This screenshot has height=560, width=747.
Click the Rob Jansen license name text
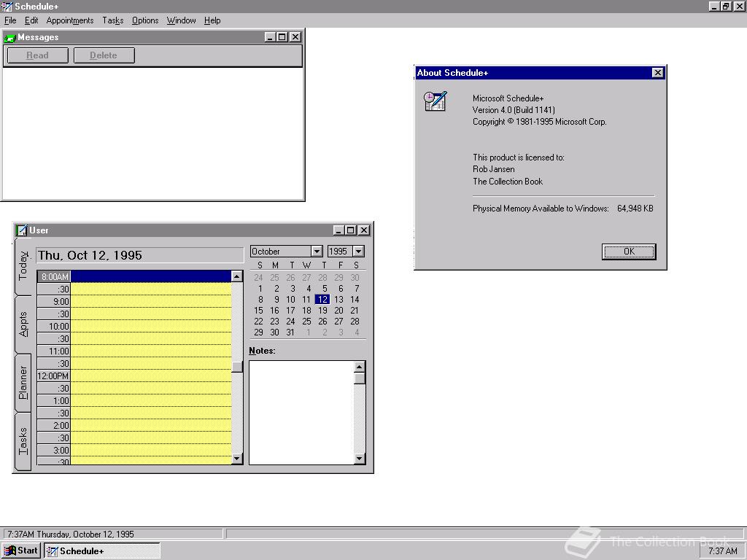click(x=494, y=169)
